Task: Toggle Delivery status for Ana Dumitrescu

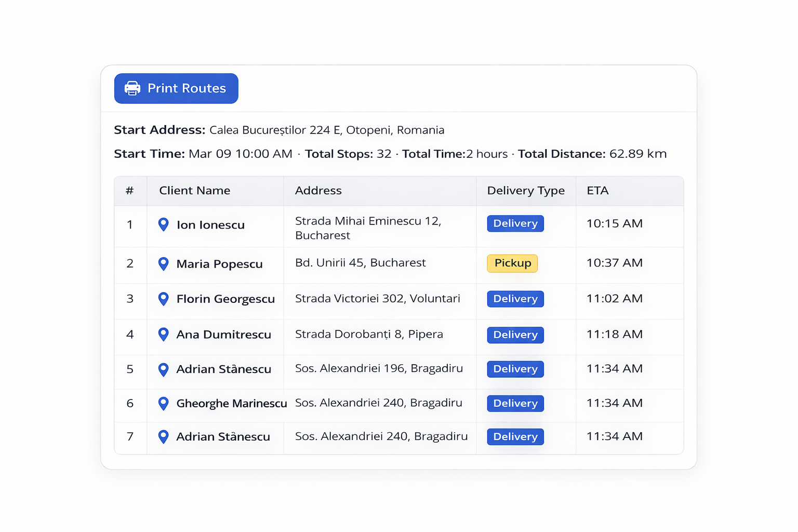Action: coord(515,335)
